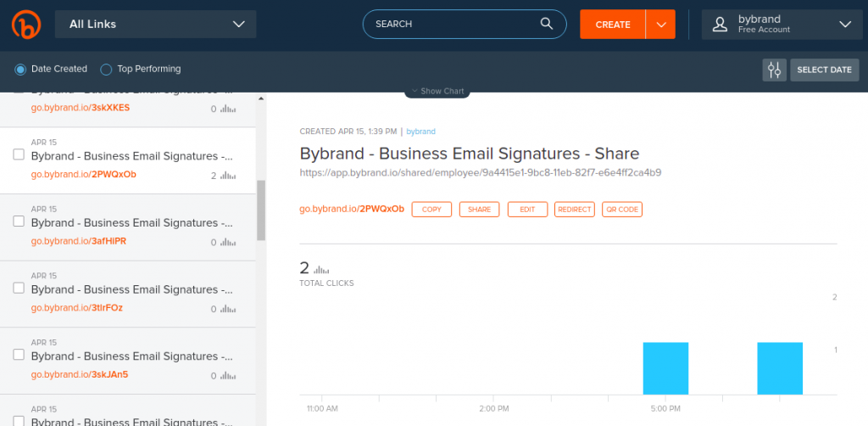868x426 pixels.
Task: Click into the Search field
Action: (x=465, y=25)
